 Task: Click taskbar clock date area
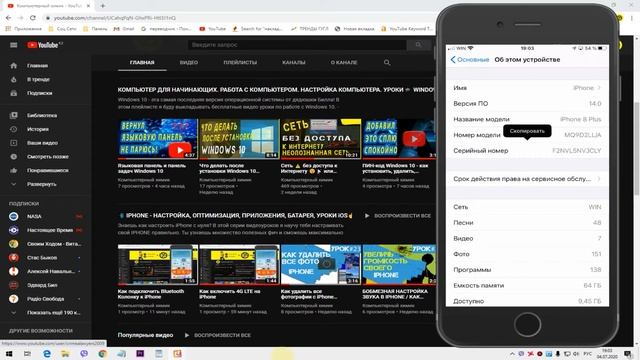coord(607,353)
